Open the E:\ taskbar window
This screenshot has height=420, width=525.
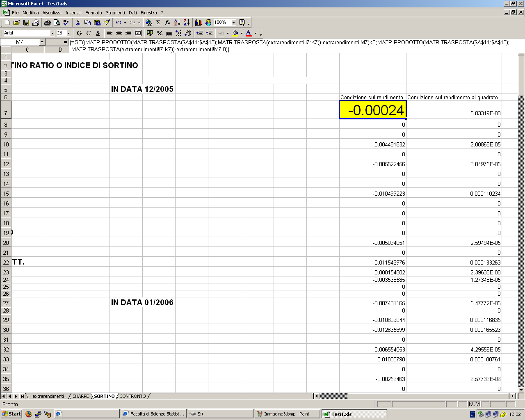[221, 414]
